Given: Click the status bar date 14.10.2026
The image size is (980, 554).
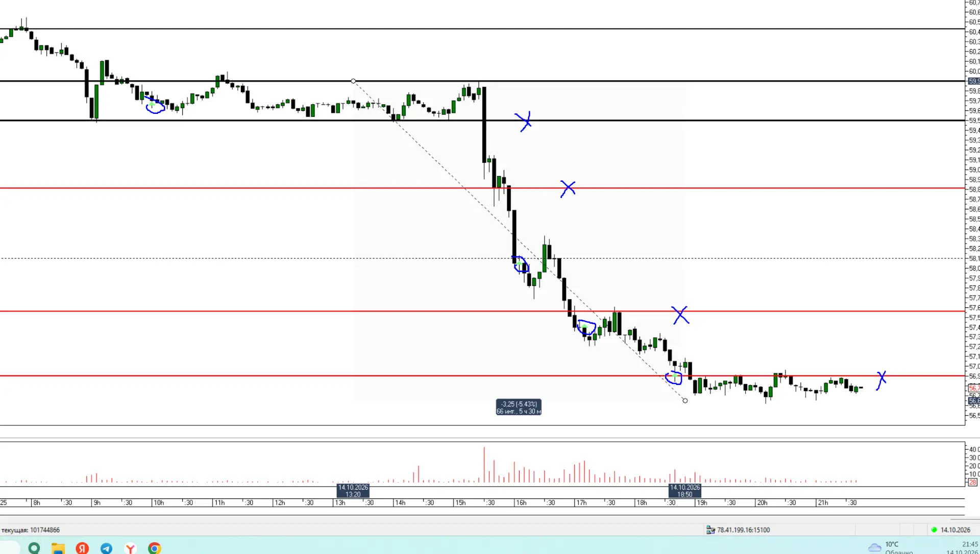Looking at the screenshot, I should coord(955,530).
